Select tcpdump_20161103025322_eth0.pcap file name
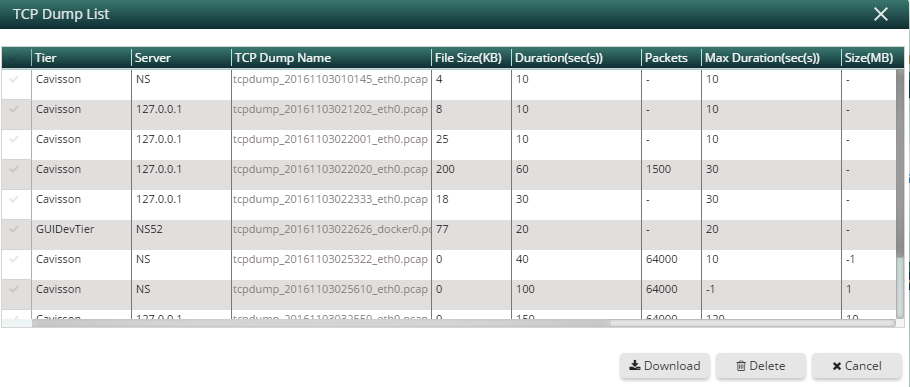 (x=331, y=259)
